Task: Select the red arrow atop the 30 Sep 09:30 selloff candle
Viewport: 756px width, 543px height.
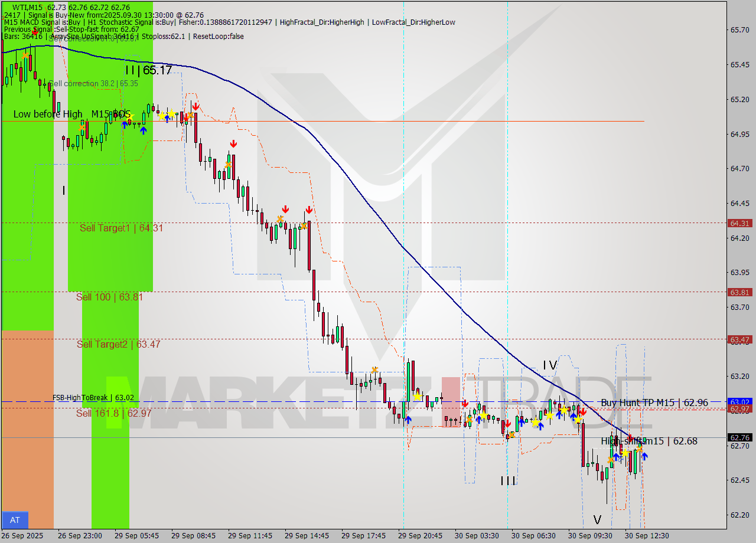Action: pos(583,412)
